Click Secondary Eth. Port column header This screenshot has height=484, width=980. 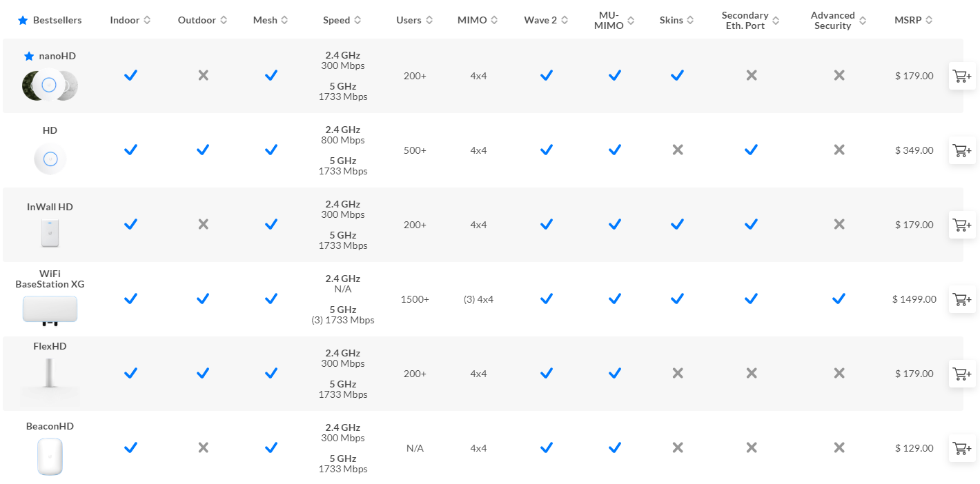click(745, 21)
